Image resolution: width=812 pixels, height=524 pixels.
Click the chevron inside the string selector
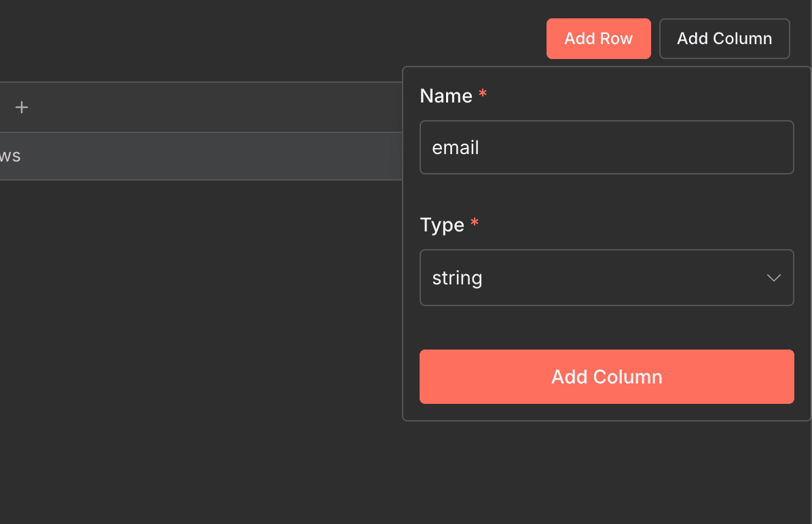coord(773,278)
